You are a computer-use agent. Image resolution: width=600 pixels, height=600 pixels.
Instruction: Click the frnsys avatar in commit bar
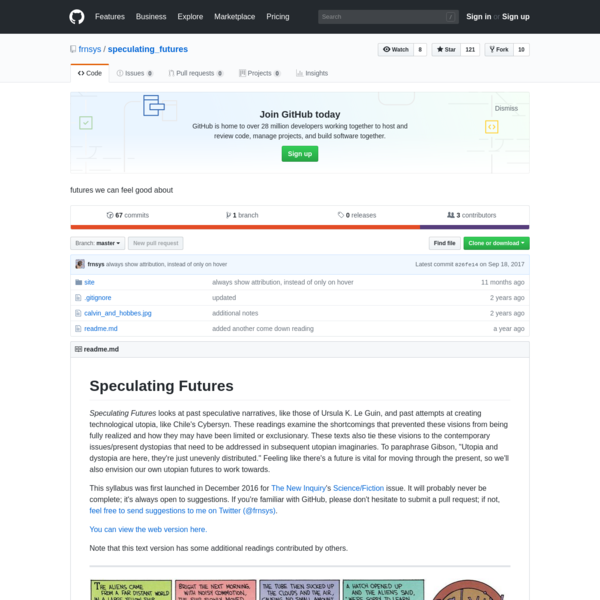80,264
